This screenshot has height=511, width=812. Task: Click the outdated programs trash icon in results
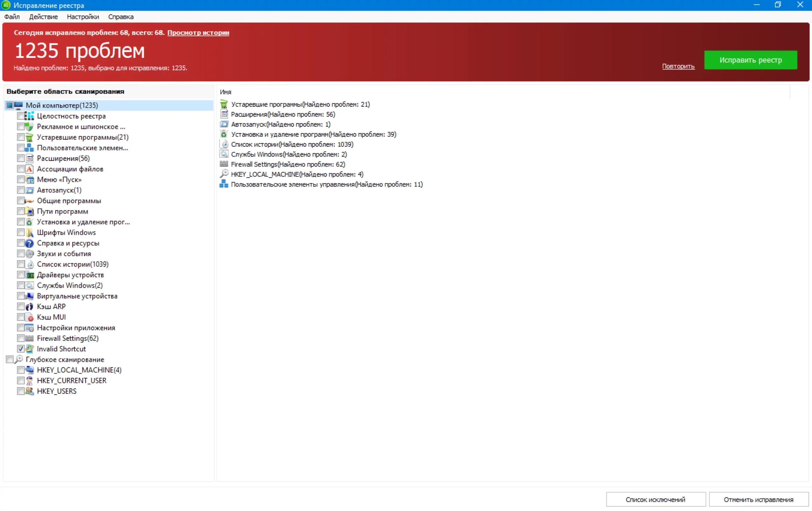click(x=224, y=104)
